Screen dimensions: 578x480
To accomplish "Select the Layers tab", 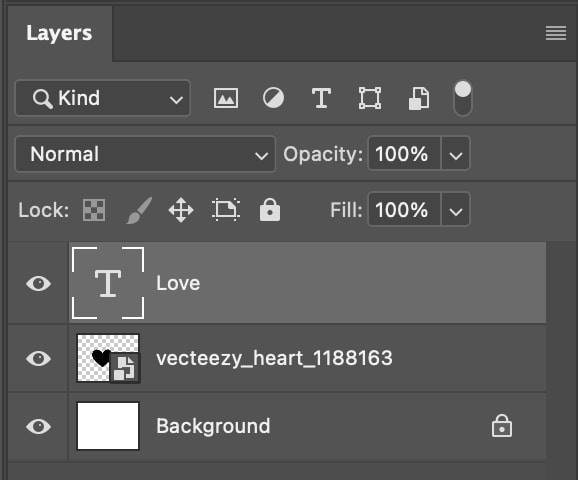I will [x=59, y=34].
